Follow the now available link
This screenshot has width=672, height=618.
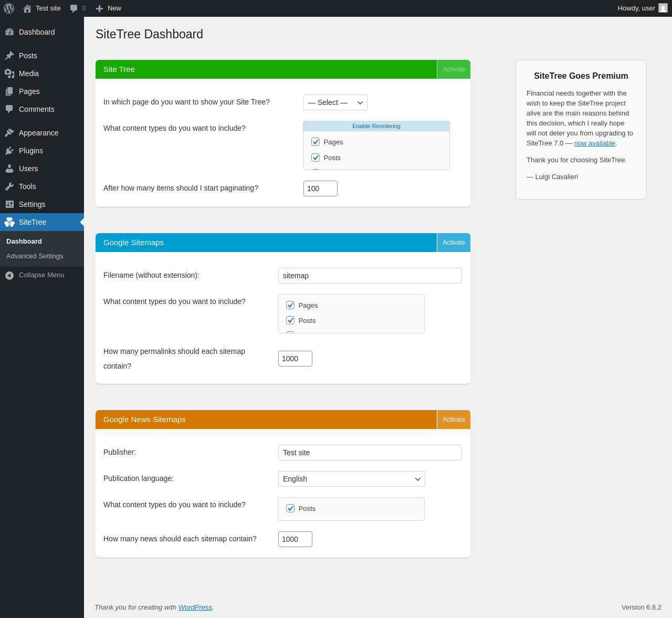click(x=594, y=143)
